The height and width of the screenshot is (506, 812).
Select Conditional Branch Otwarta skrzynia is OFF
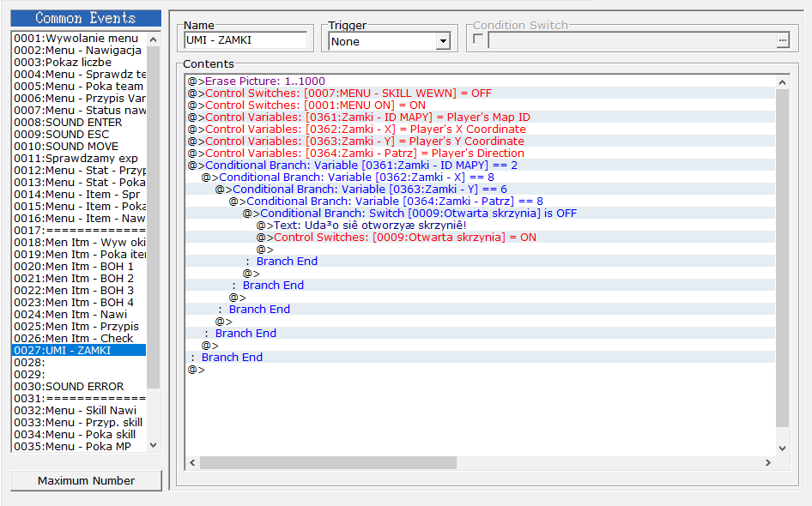coord(480,214)
